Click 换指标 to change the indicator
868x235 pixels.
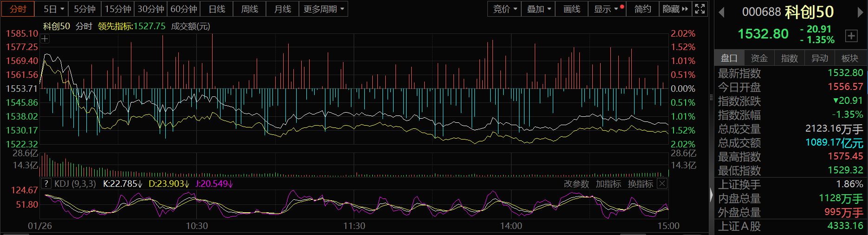[x=640, y=184]
